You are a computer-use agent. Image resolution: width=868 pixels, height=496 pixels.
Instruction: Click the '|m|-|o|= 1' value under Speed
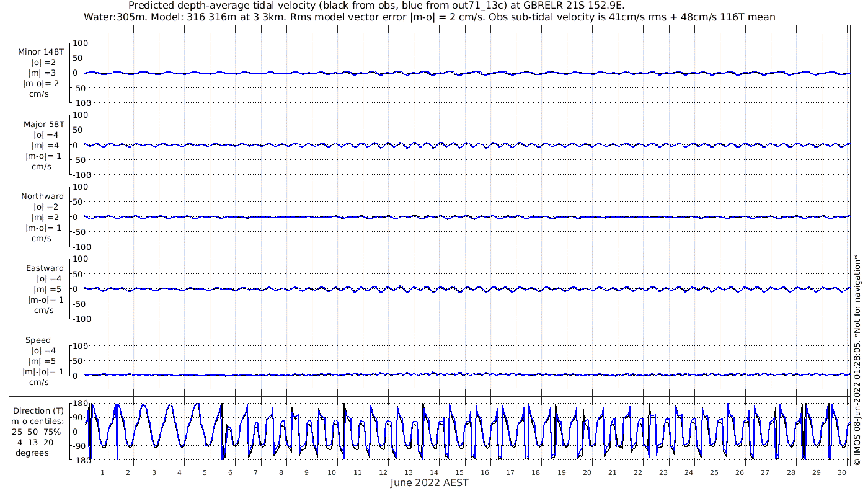(x=43, y=372)
